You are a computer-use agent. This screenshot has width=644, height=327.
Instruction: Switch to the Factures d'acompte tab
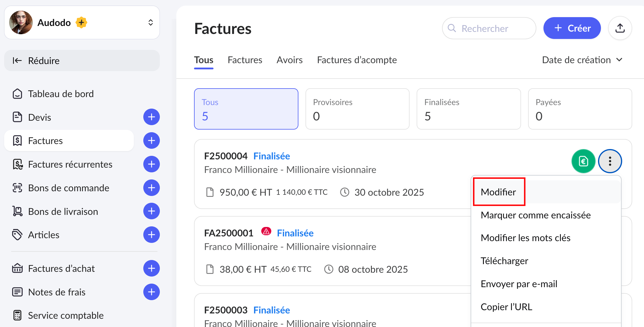357,60
